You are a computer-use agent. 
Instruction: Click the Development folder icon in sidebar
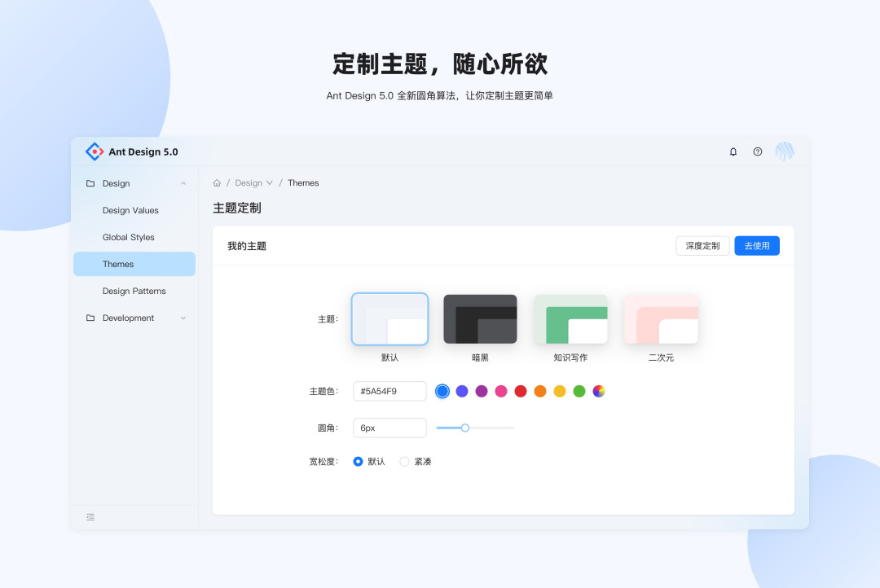click(x=90, y=318)
